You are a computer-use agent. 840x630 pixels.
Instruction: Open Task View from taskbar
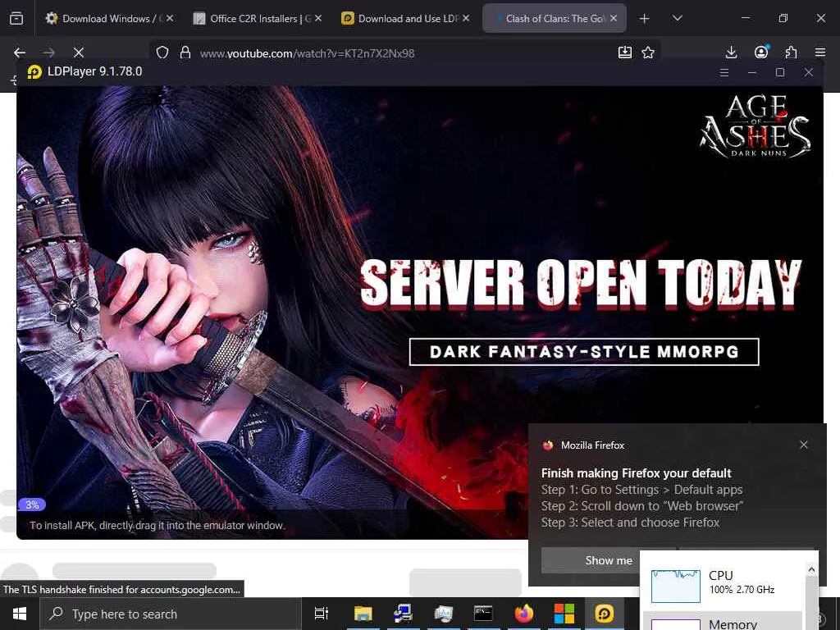click(x=322, y=614)
